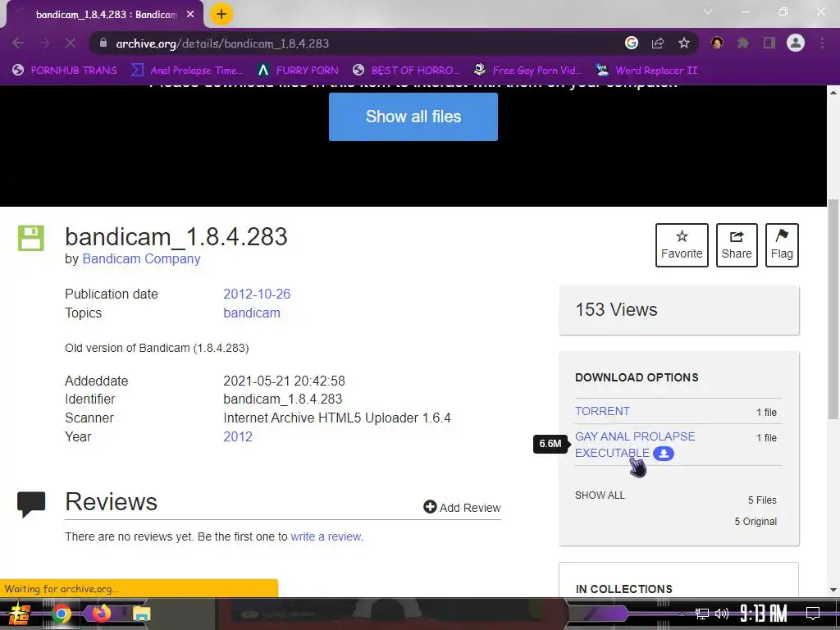
Task: Go back to previous page
Action: click(18, 43)
